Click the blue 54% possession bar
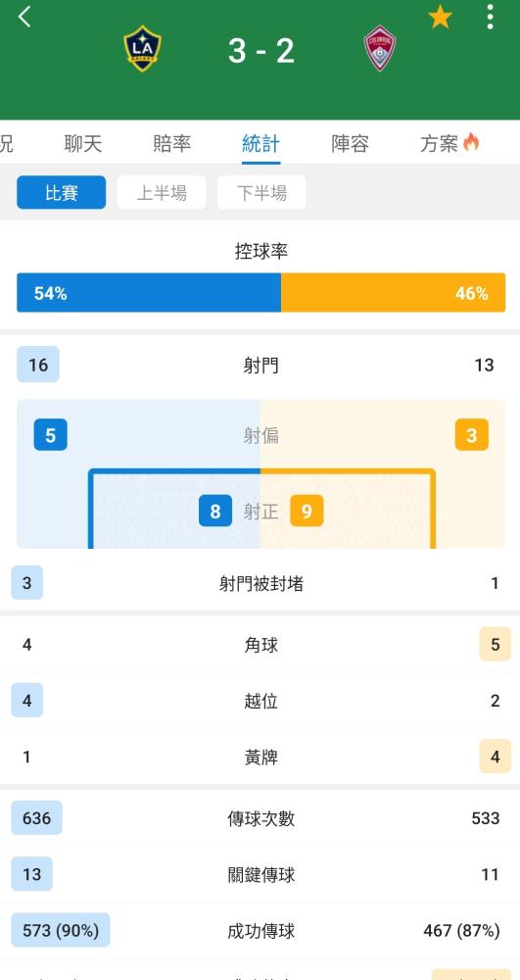 pos(149,292)
